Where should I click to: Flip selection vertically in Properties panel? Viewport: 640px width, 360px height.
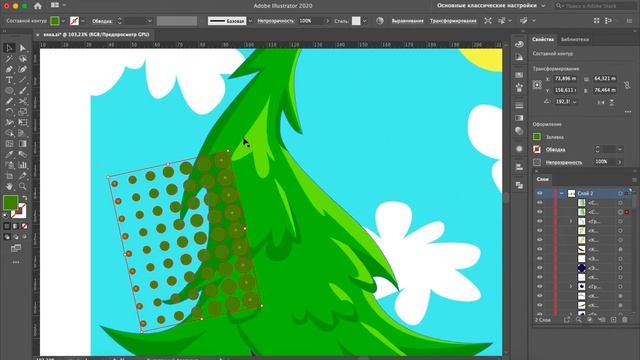point(612,102)
